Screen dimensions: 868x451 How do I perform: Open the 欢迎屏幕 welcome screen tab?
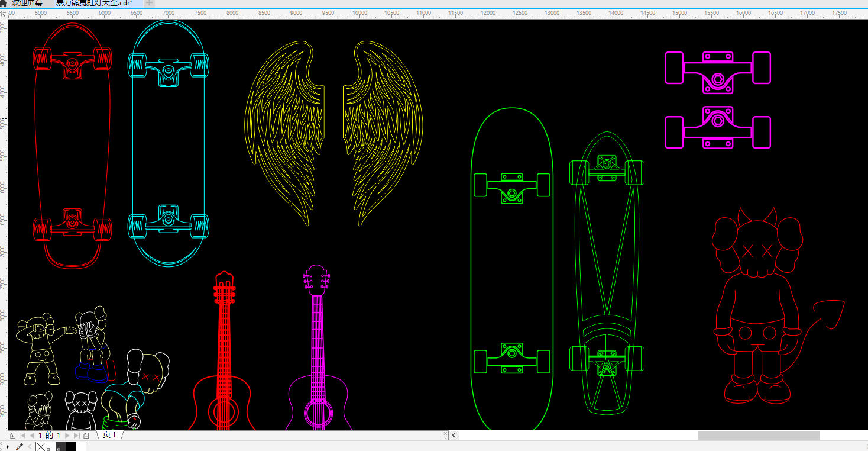click(27, 3)
